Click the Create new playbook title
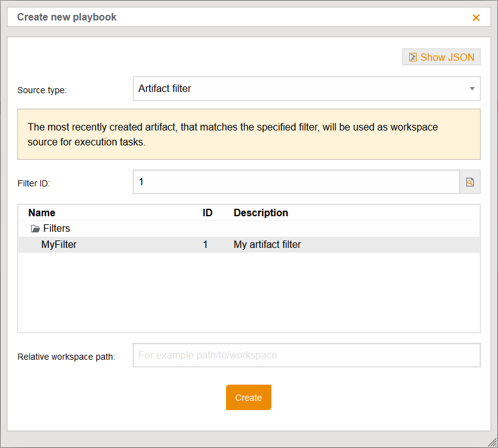 pyautogui.click(x=67, y=17)
